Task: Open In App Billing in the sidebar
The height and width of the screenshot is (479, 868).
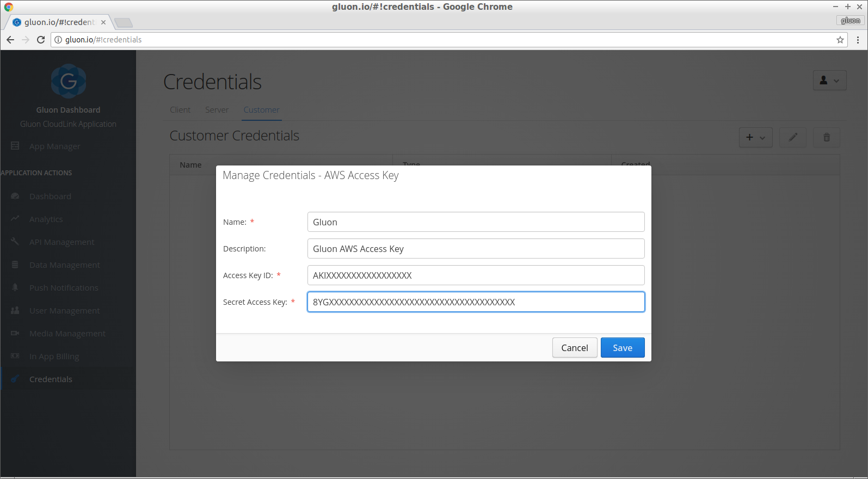Action: (54, 357)
